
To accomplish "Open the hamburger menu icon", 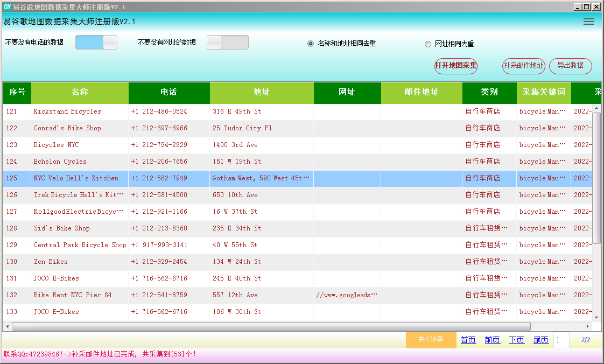I will click(x=589, y=22).
